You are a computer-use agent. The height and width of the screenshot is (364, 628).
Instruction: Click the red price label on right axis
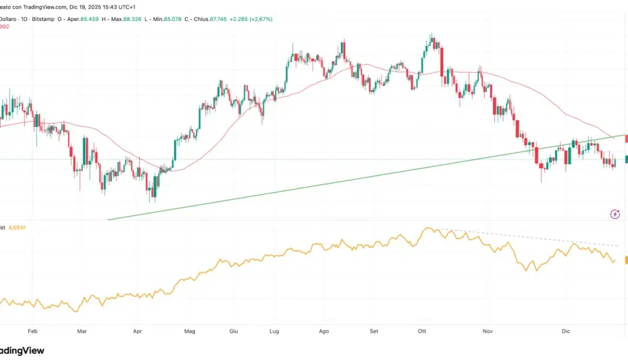pos(625,138)
